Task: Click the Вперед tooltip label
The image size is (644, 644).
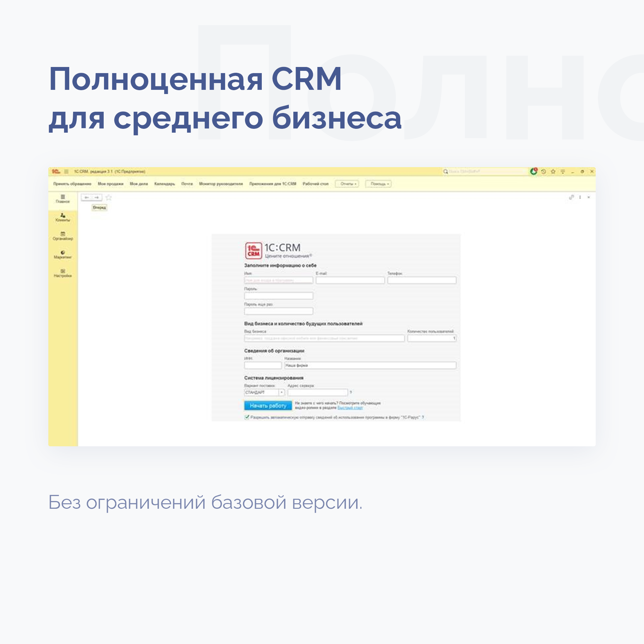Action: [x=99, y=207]
